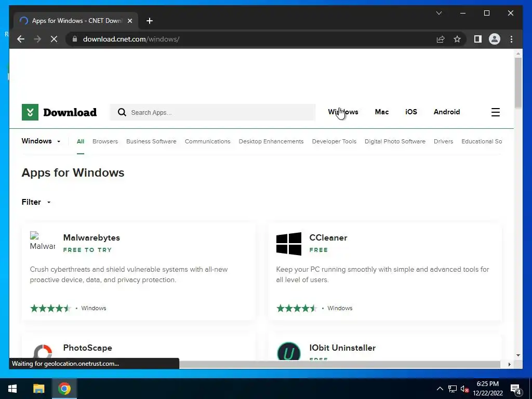Select the Drivers category
This screenshot has height=399, width=532.
[444, 141]
